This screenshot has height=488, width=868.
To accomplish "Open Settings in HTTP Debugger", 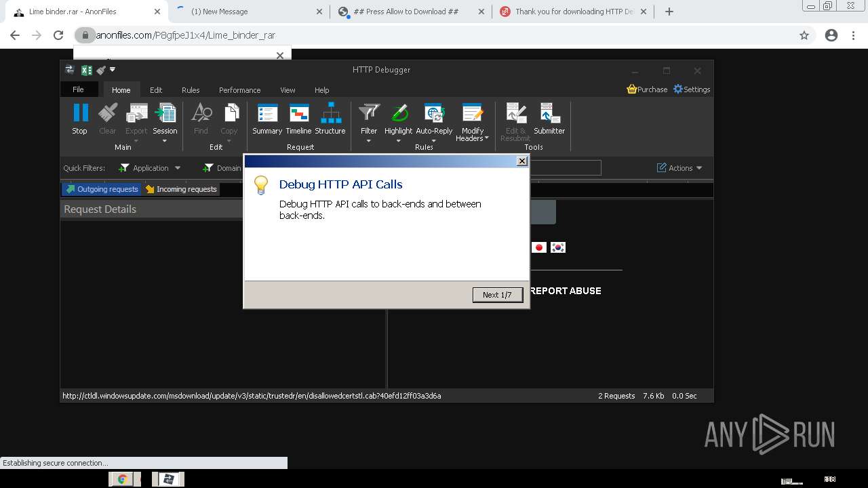I will coord(692,89).
